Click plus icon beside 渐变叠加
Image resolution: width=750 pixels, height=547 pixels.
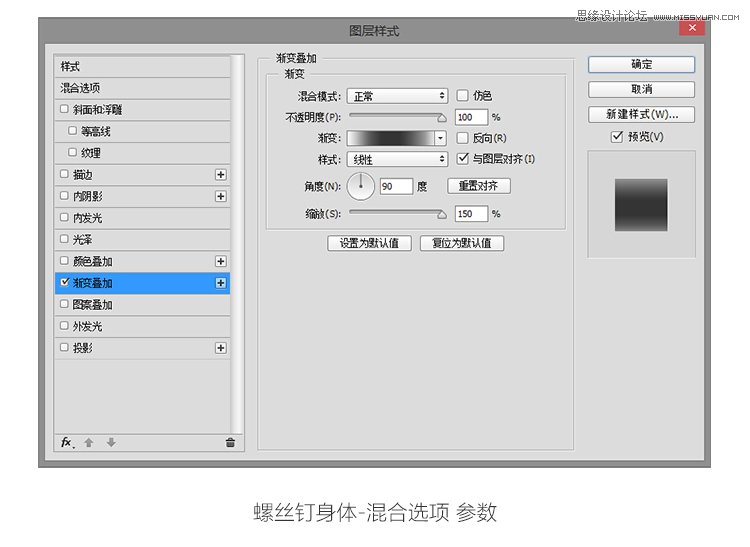click(x=221, y=283)
